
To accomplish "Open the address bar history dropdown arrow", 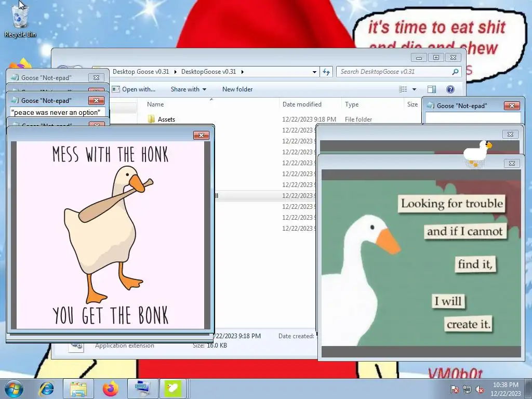I will 314,72.
